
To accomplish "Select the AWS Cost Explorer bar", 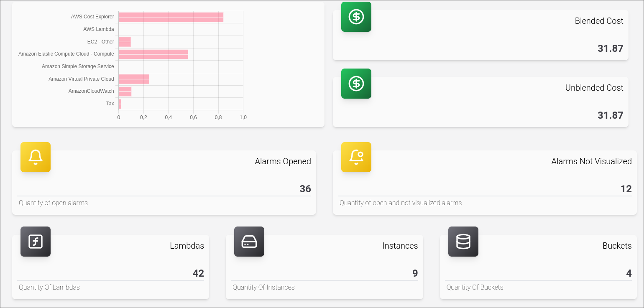I will (x=171, y=17).
